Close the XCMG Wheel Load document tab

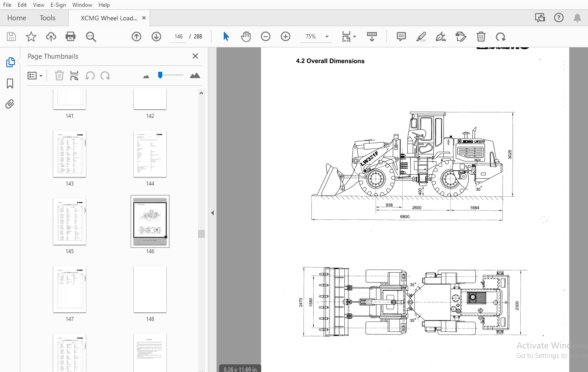(x=144, y=18)
